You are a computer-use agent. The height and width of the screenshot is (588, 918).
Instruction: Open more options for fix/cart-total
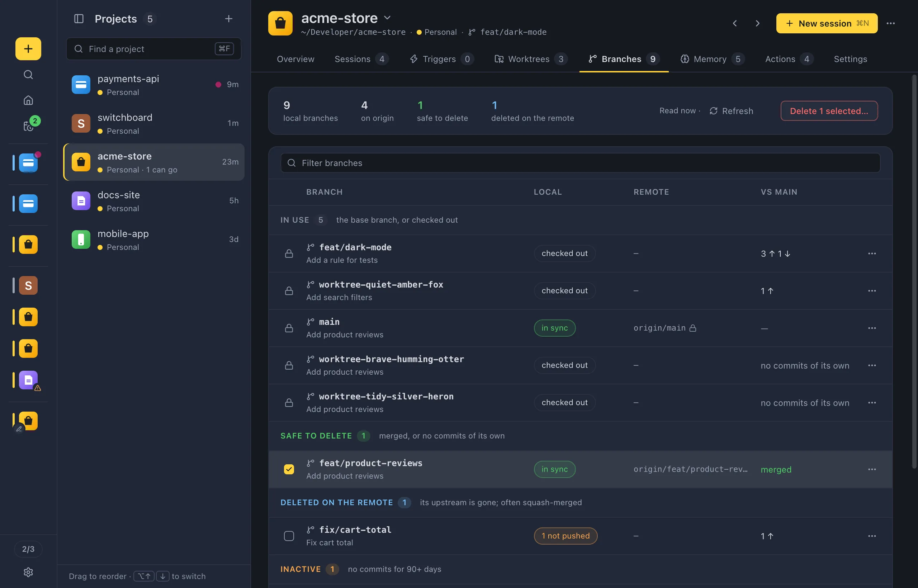tap(872, 536)
